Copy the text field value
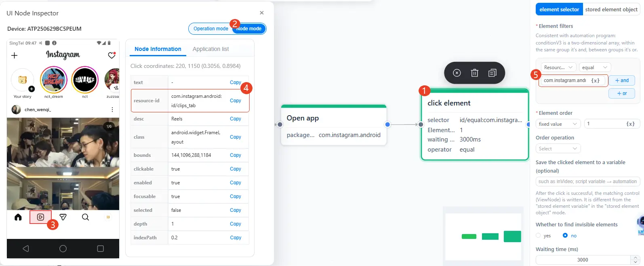The width and height of the screenshot is (644, 266). 236,82
